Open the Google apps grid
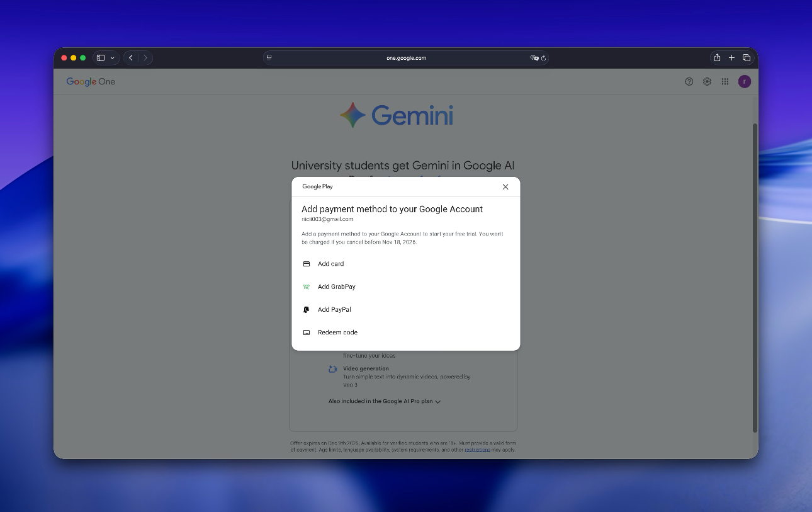This screenshot has height=512, width=812. pyautogui.click(x=725, y=82)
